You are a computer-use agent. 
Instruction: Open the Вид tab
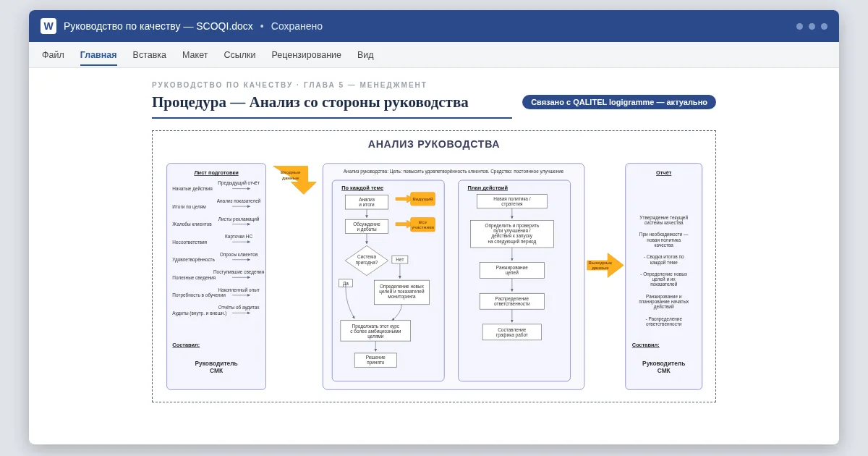(x=365, y=55)
